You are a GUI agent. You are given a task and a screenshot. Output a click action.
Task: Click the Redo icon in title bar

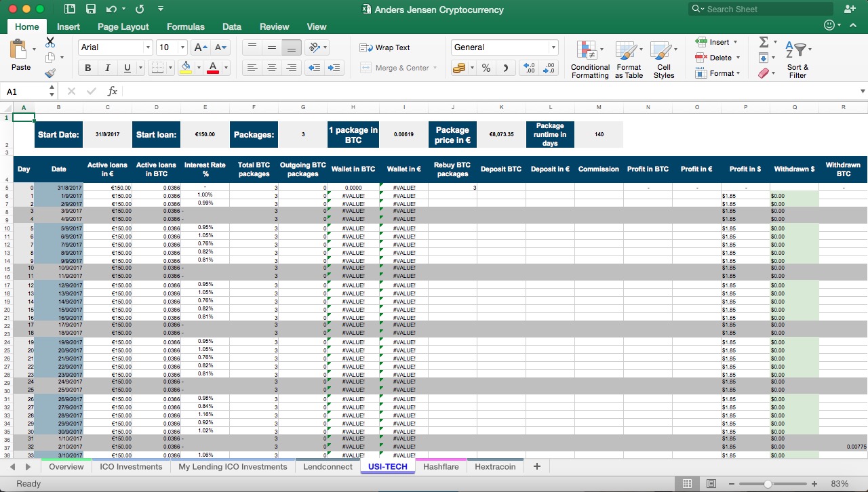tap(140, 9)
